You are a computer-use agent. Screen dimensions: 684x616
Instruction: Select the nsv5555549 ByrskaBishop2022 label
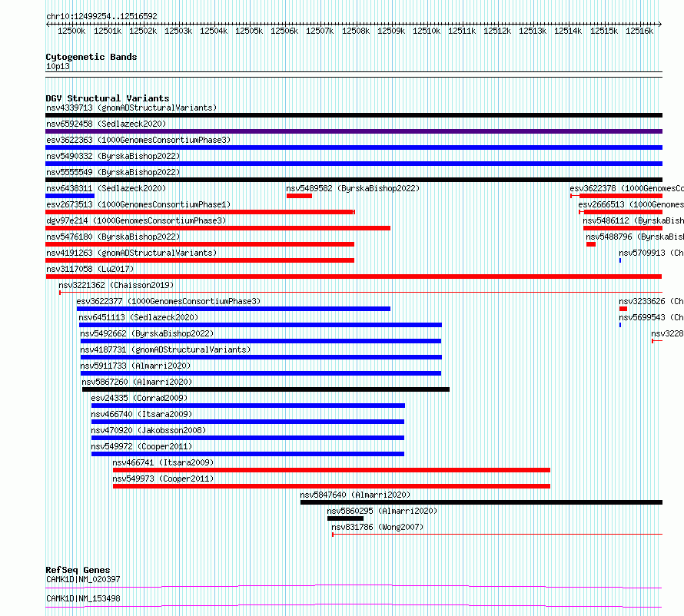click(113, 172)
